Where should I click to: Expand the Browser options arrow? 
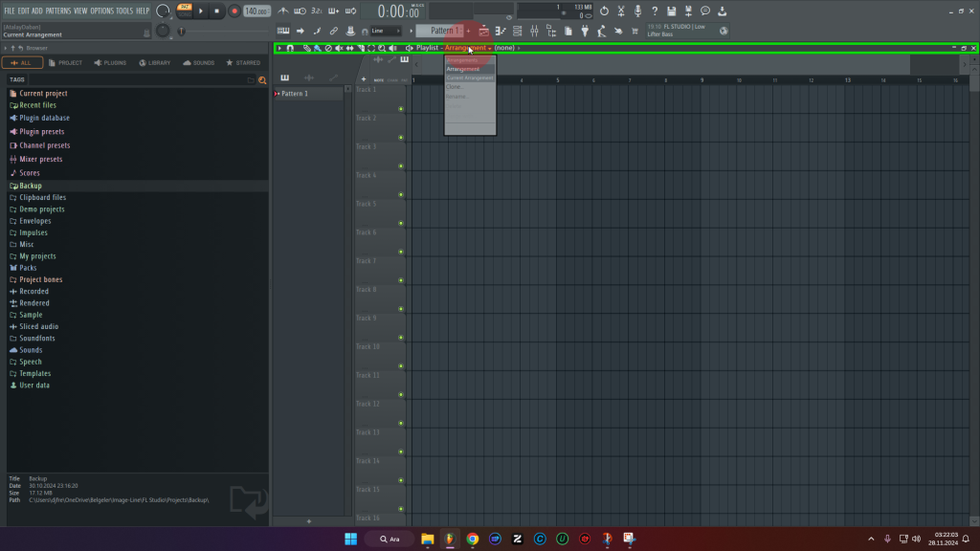[5, 48]
